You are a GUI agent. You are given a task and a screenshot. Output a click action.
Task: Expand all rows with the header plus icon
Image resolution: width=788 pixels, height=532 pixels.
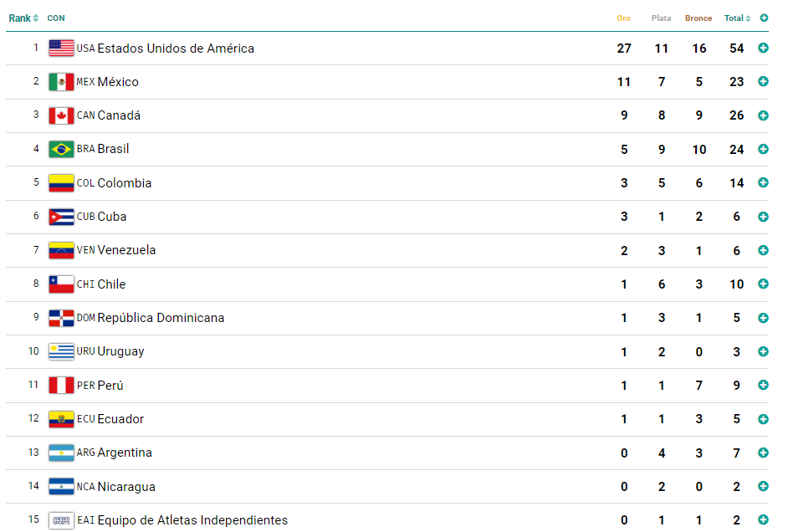tap(764, 18)
